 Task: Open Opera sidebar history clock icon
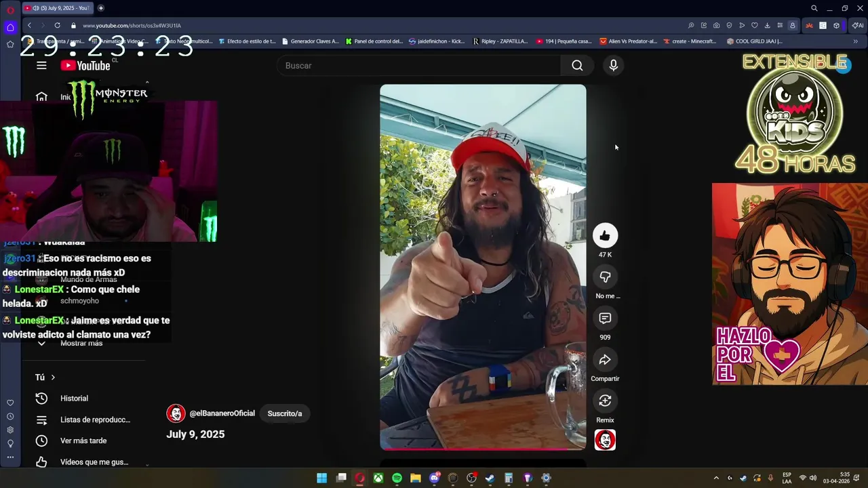coord(10,416)
